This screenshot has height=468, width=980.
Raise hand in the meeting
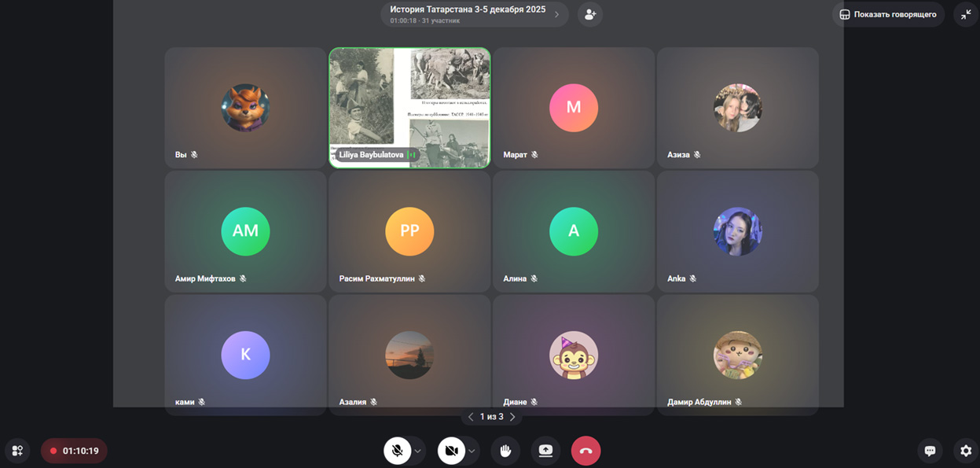pyautogui.click(x=505, y=451)
